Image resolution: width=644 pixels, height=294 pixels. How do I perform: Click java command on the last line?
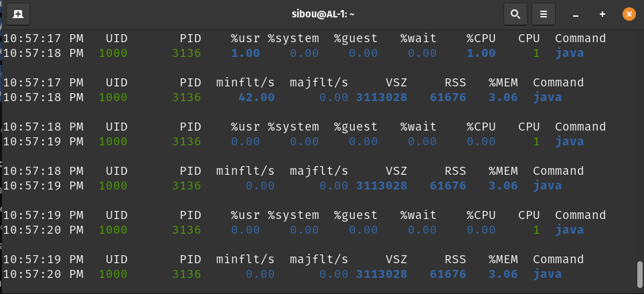[x=547, y=274]
